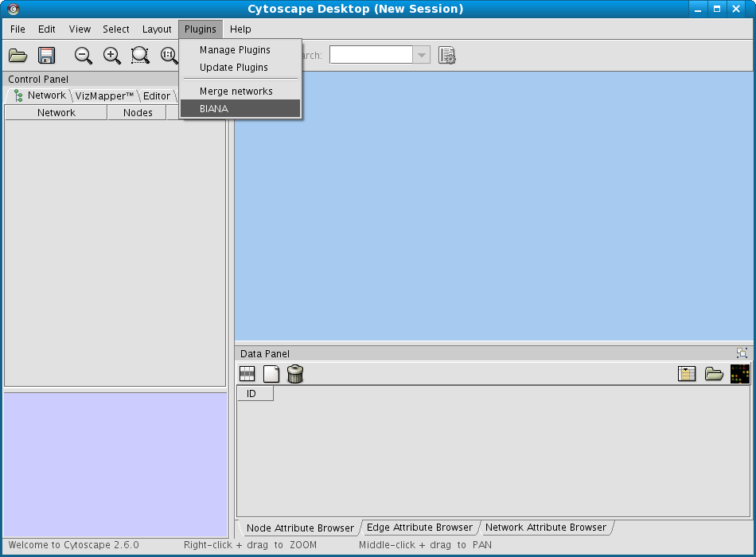
Task: Switch to Network Attribute Browser tab
Action: coord(546,528)
